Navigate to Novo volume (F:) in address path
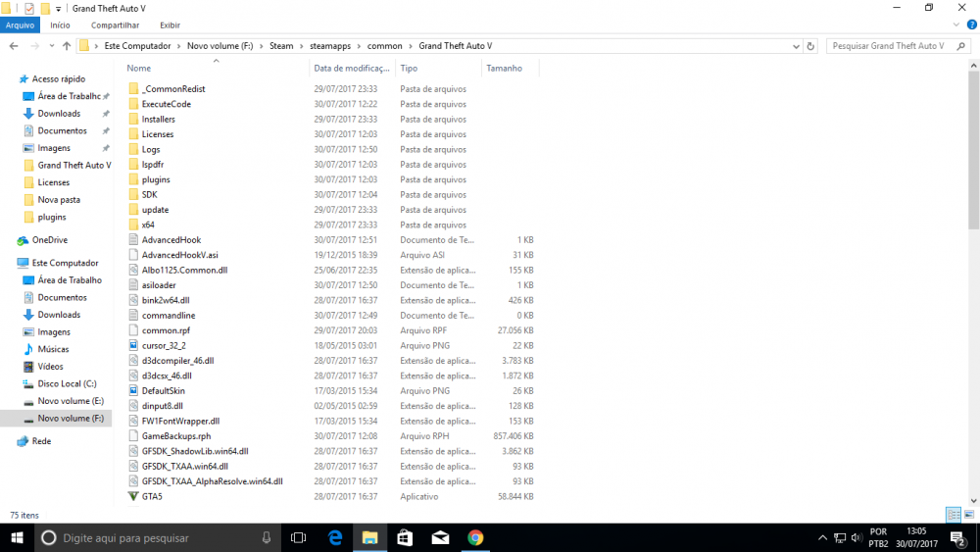The height and width of the screenshot is (552, 980). [x=220, y=46]
